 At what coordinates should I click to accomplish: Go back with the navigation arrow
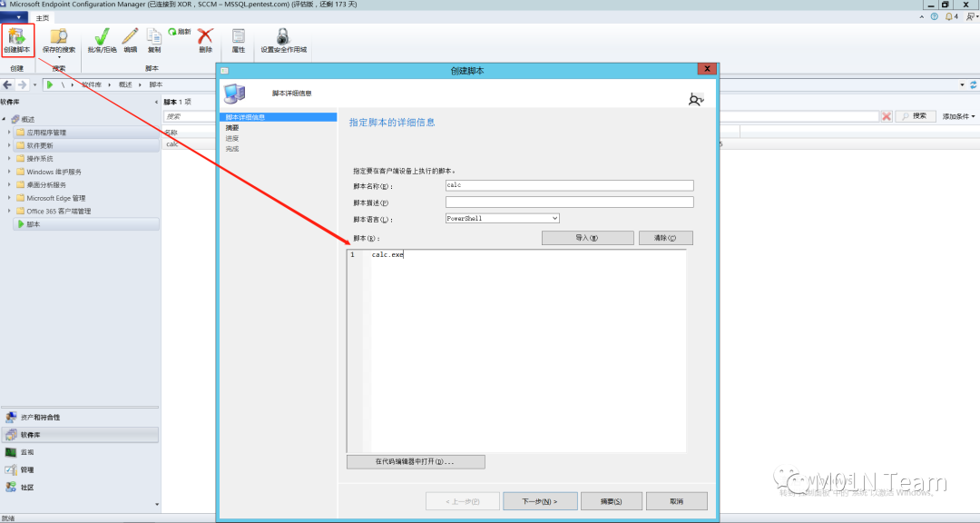7,84
